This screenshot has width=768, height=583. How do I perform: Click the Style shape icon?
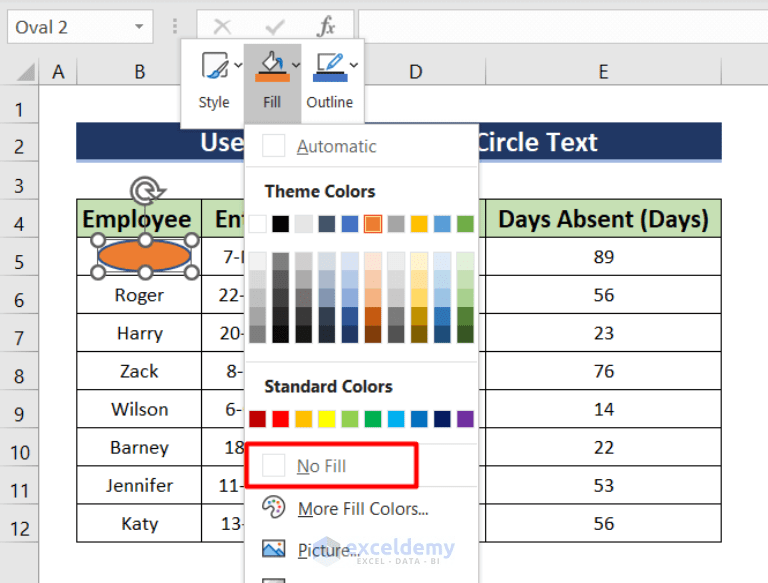click(x=215, y=66)
